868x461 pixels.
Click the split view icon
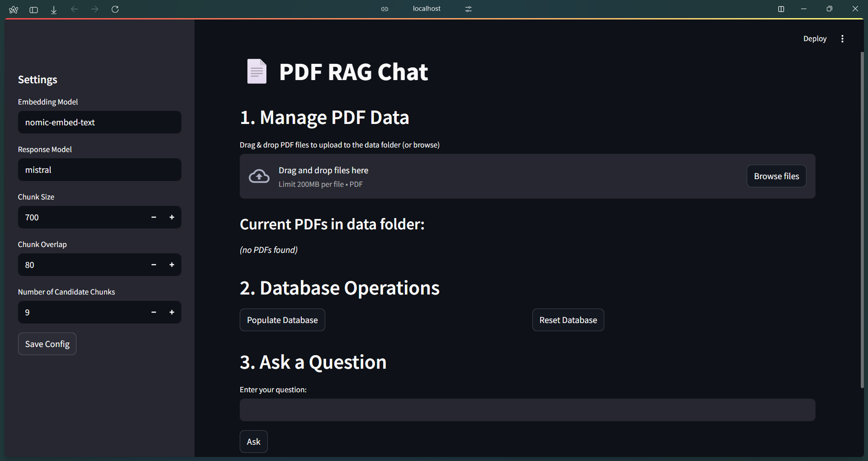[781, 9]
